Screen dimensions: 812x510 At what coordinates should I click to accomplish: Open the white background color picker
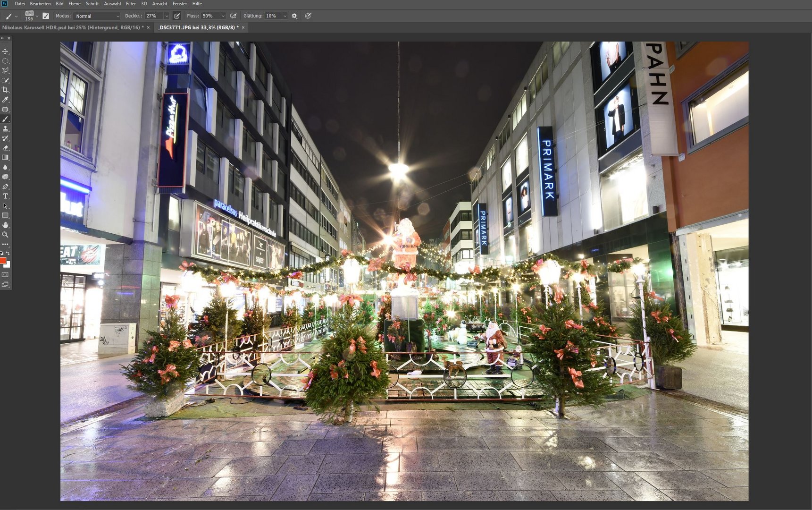pyautogui.click(x=8, y=265)
